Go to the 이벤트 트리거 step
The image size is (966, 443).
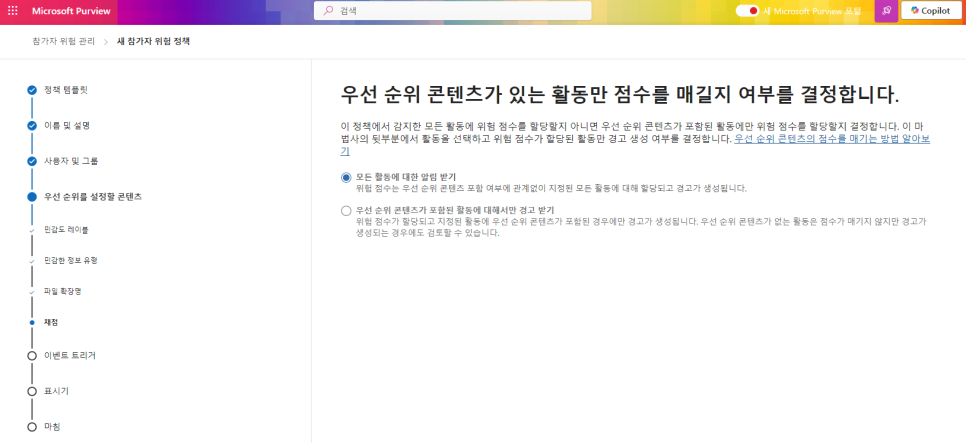[x=70, y=356]
